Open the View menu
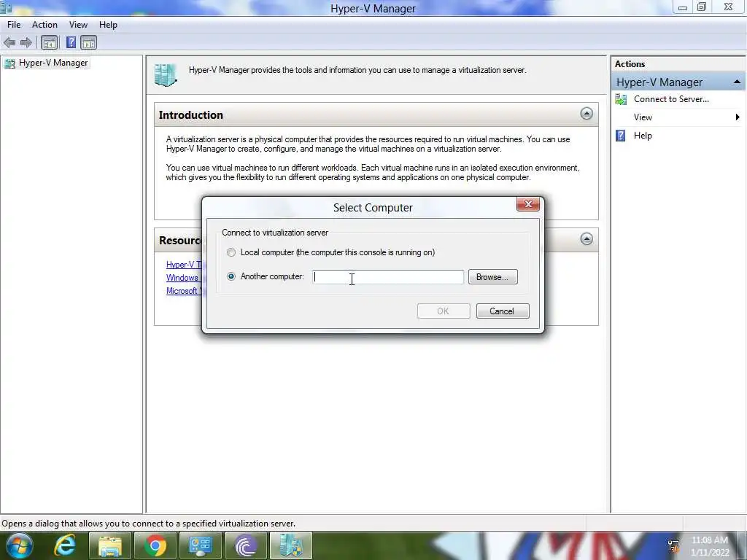Viewport: 747px width, 560px height. click(x=78, y=25)
